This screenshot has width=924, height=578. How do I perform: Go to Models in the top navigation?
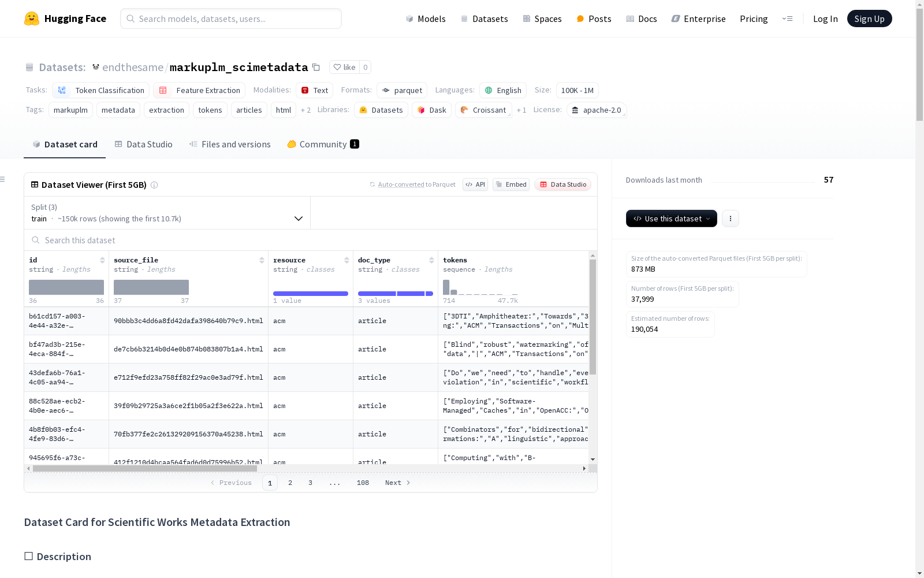[426, 18]
